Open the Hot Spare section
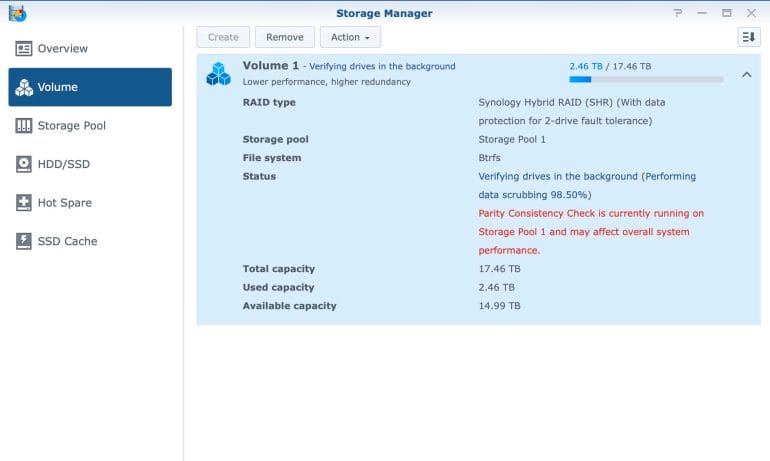 click(90, 203)
